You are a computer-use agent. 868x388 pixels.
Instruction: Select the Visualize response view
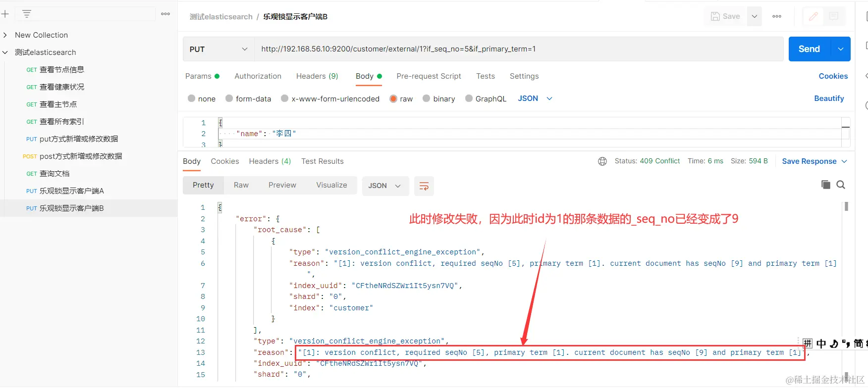[x=331, y=185]
